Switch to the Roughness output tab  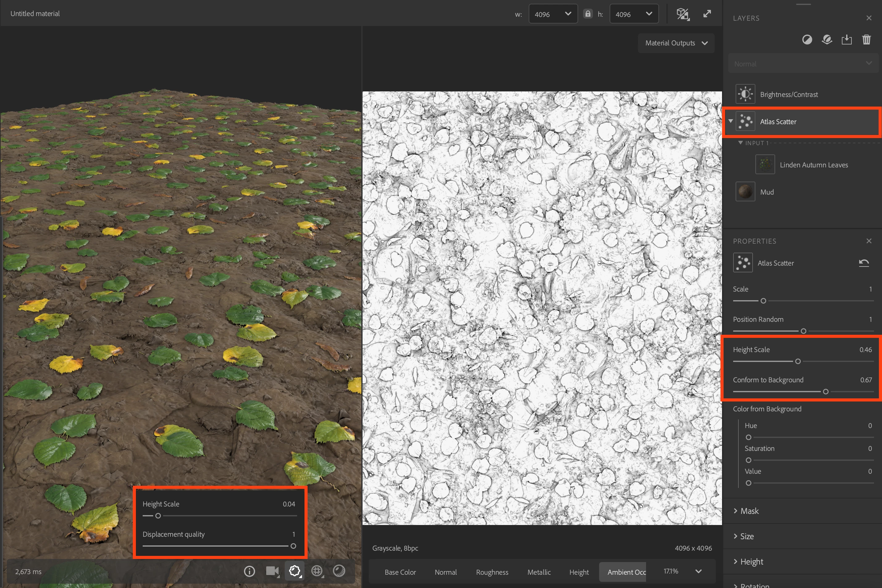[492, 572]
